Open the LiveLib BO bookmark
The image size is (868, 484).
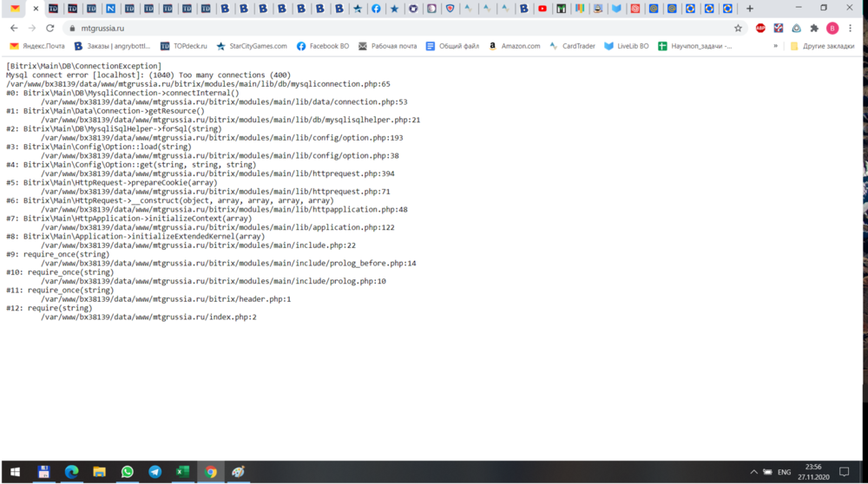[627, 46]
